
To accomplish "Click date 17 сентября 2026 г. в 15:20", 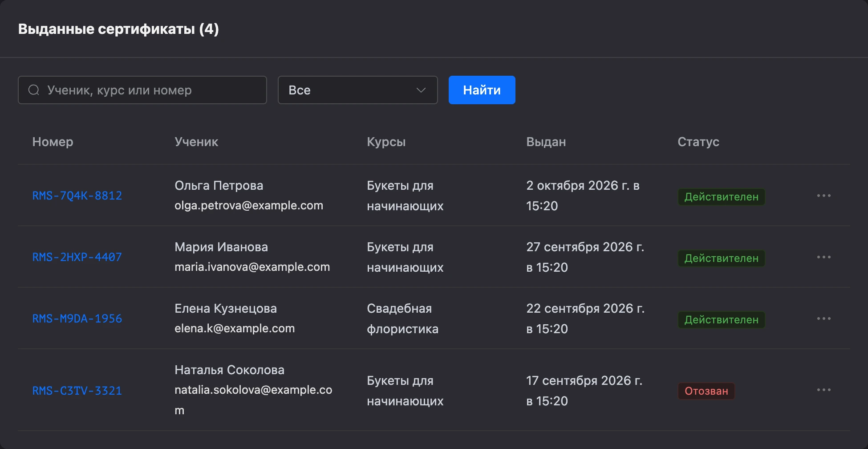I will [584, 391].
